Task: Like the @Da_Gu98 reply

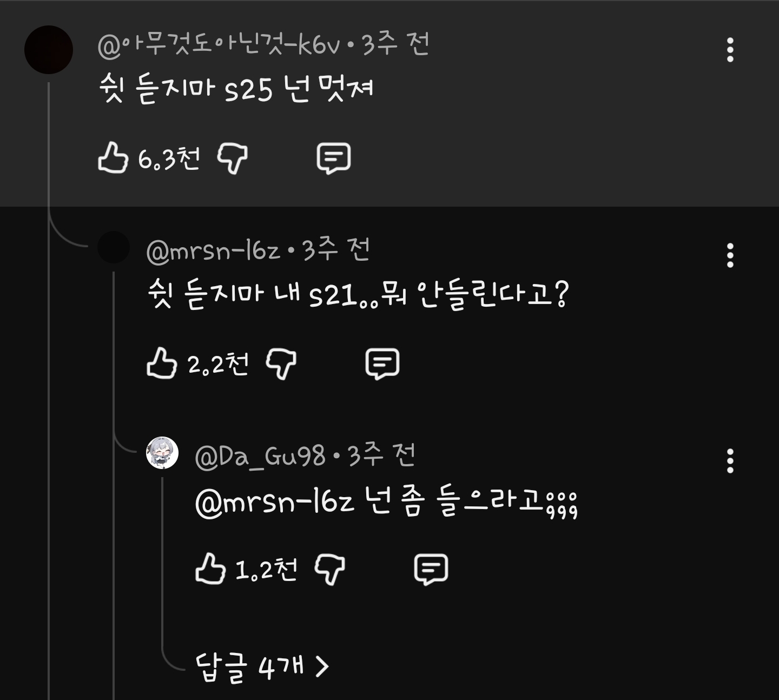Action: coord(210,569)
